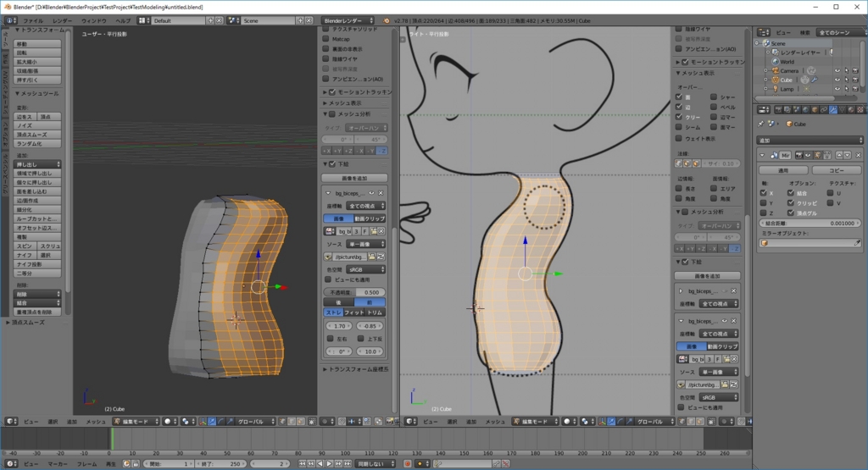Click the Info editor type icon
This screenshot has height=470, width=868.
point(10,20)
